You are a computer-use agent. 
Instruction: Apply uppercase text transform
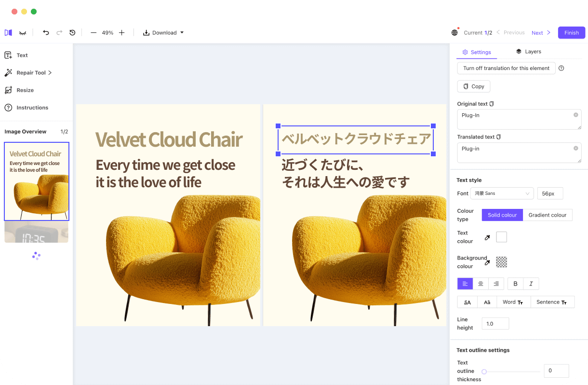click(x=467, y=302)
